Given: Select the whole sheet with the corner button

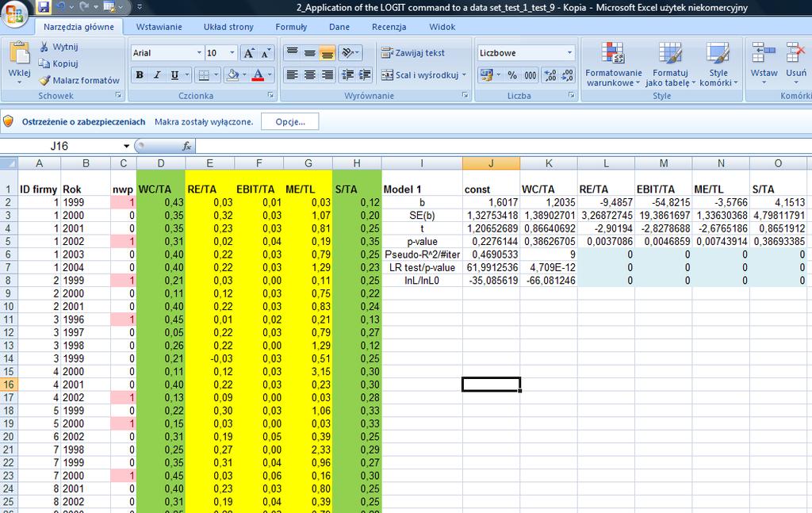Looking at the screenshot, I should point(8,163).
